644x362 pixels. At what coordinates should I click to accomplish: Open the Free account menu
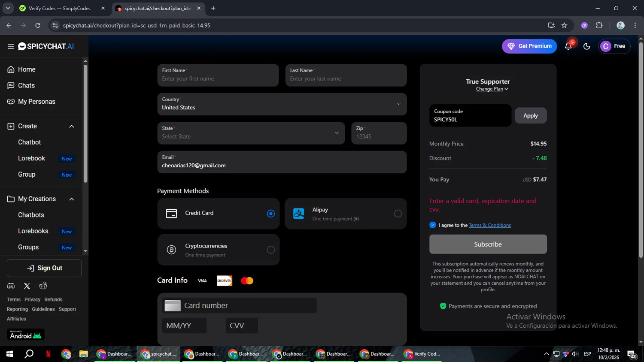(614, 46)
